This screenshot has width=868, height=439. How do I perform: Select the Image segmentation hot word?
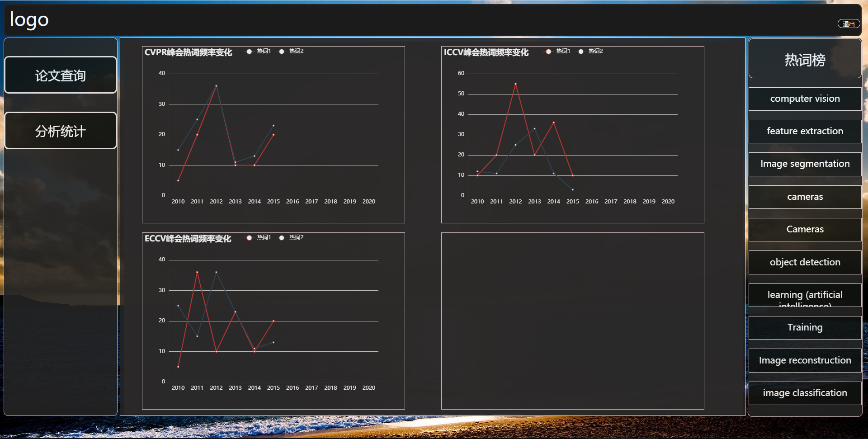tap(805, 164)
